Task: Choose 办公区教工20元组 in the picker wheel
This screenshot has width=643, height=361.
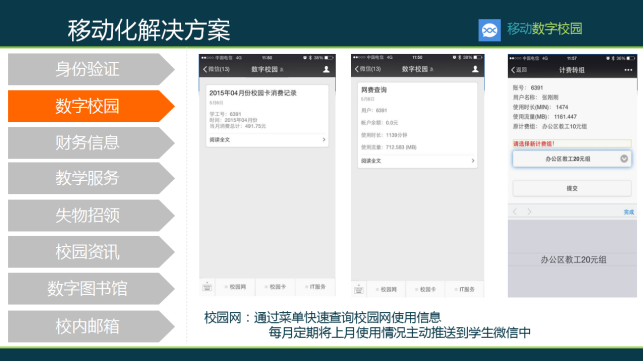Action: [x=573, y=260]
